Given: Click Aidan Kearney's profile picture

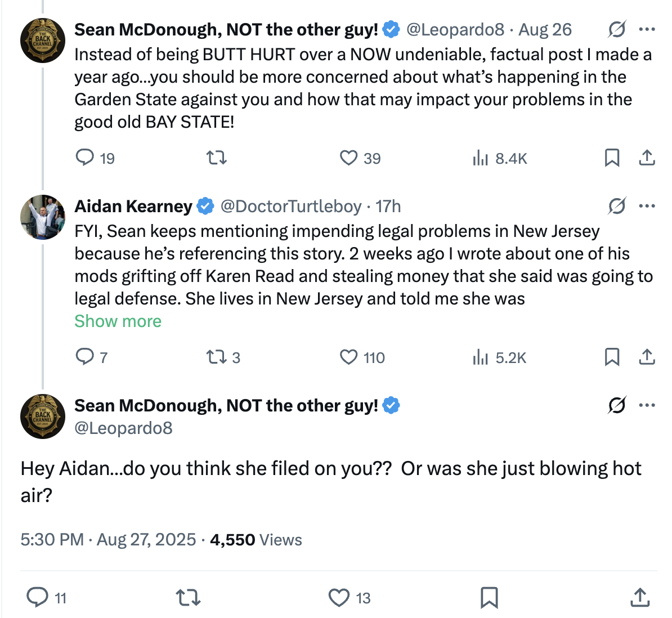Looking at the screenshot, I should click(x=43, y=217).
